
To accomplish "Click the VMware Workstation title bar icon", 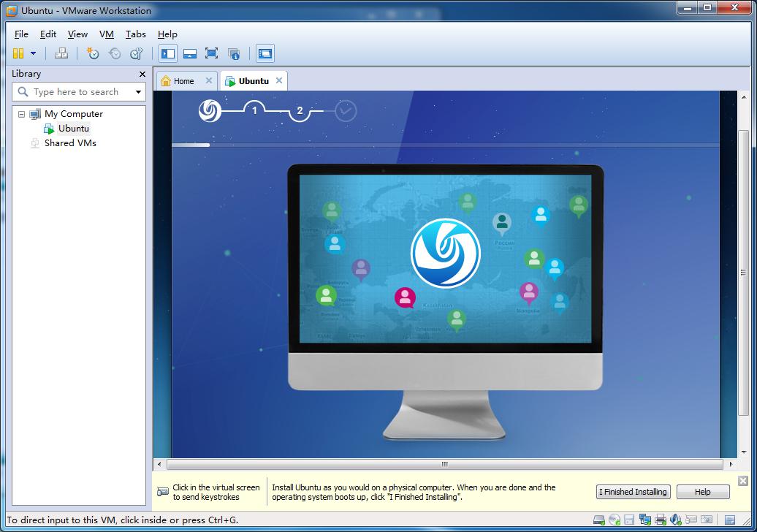I will [12, 11].
